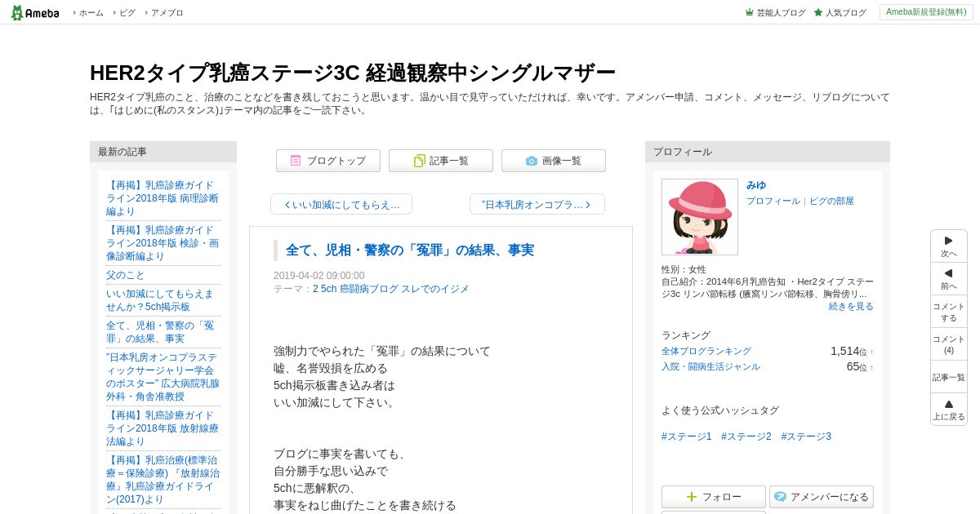Open theme link 2 5ch 癌闘病ブログ スレでのイジメ
Viewport: 980px width, 514px height.
tap(391, 289)
